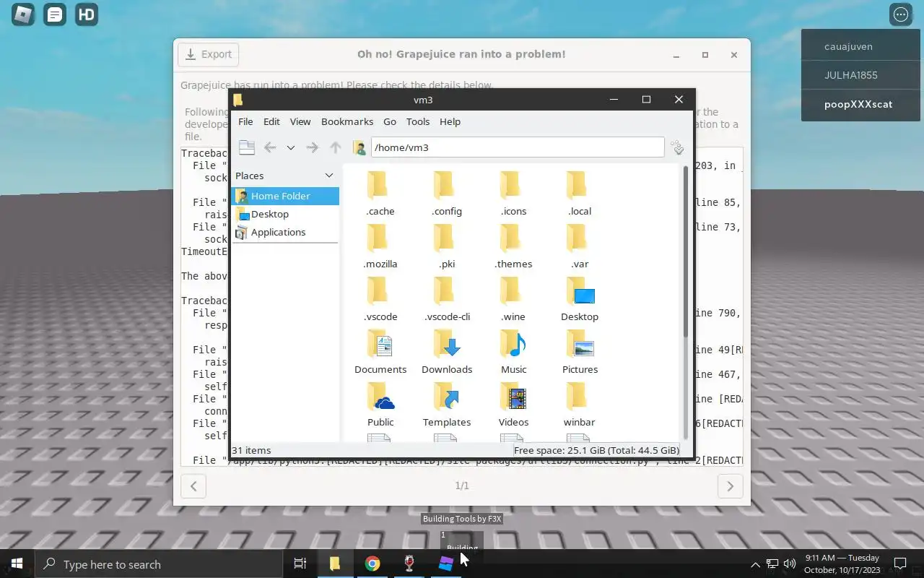Image resolution: width=924 pixels, height=578 pixels.
Task: Go forward in file manager history
Action: tap(312, 147)
